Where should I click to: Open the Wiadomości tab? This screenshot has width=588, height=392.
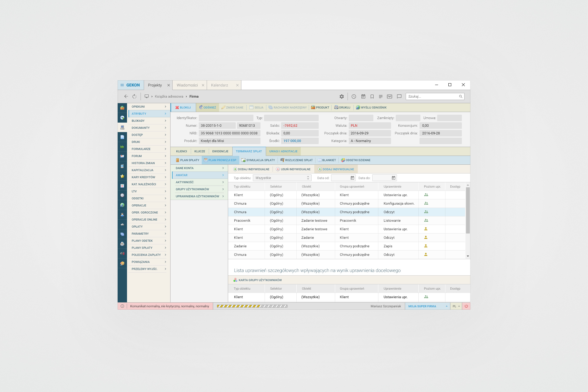coord(187,85)
